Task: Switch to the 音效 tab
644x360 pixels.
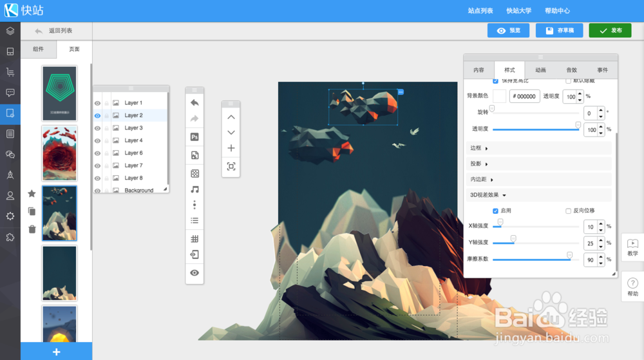Action: (571, 70)
